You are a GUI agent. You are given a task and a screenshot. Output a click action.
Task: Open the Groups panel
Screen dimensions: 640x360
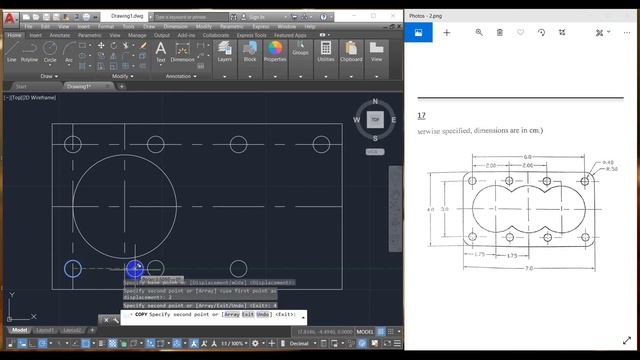click(300, 48)
